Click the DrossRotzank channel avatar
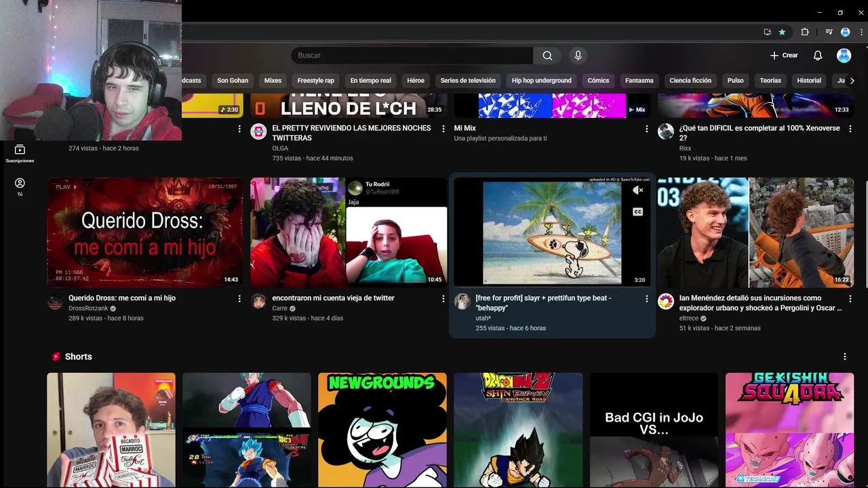 [55, 302]
